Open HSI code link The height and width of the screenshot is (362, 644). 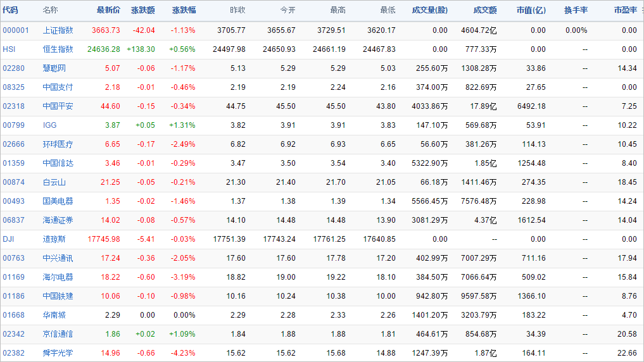(9, 49)
